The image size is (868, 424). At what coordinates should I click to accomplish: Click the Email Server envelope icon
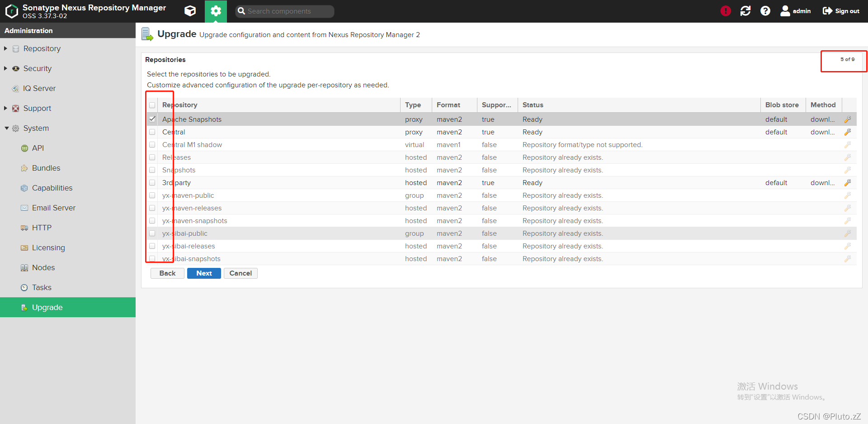point(24,208)
